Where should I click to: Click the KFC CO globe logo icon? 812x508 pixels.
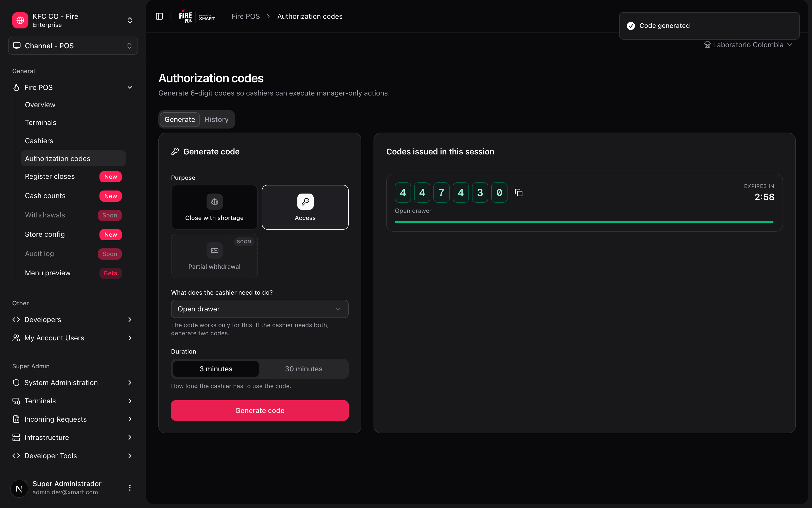(x=20, y=20)
